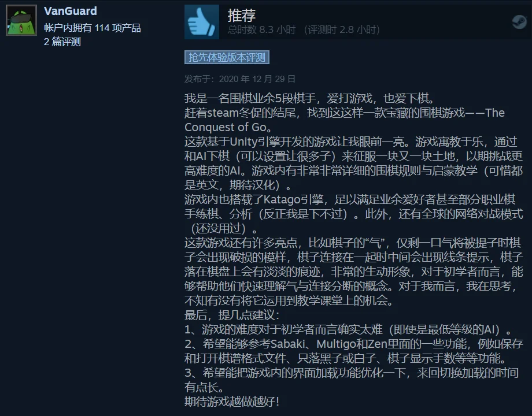Select suggestion 2 mentioning Sabaki and Multigo
The image size is (532, 416).
[354, 351]
